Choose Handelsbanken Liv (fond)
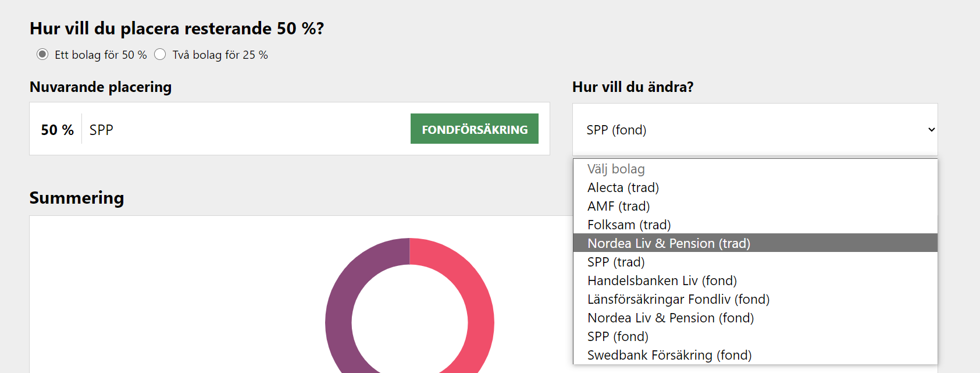980x373 pixels. tap(662, 280)
